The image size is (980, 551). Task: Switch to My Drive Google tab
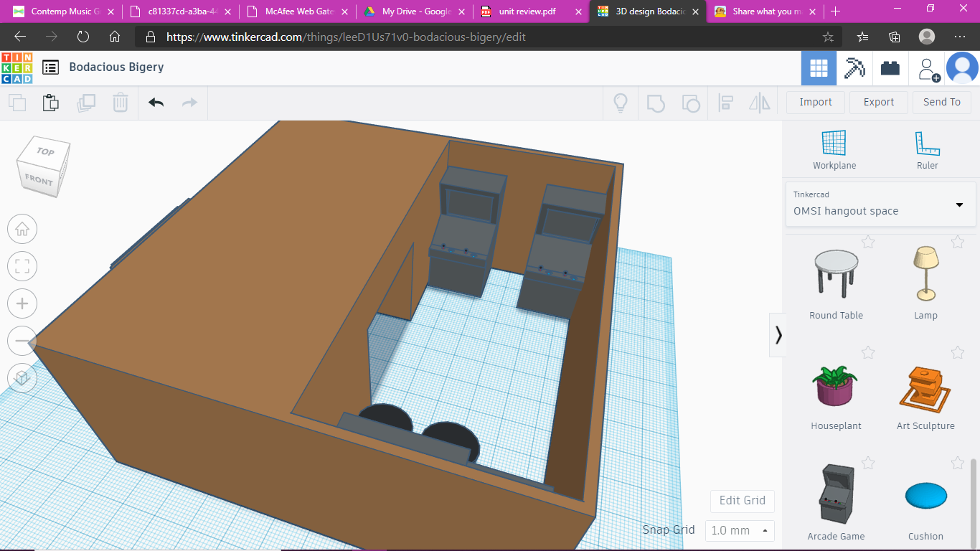click(x=414, y=11)
